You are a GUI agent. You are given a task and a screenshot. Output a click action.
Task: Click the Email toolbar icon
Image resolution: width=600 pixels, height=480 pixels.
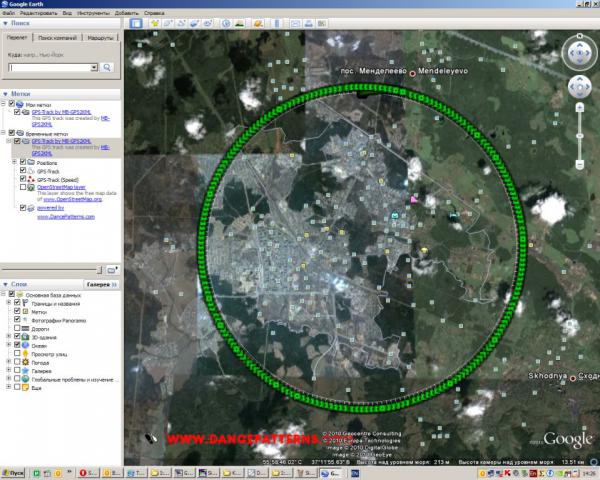tap(295, 24)
